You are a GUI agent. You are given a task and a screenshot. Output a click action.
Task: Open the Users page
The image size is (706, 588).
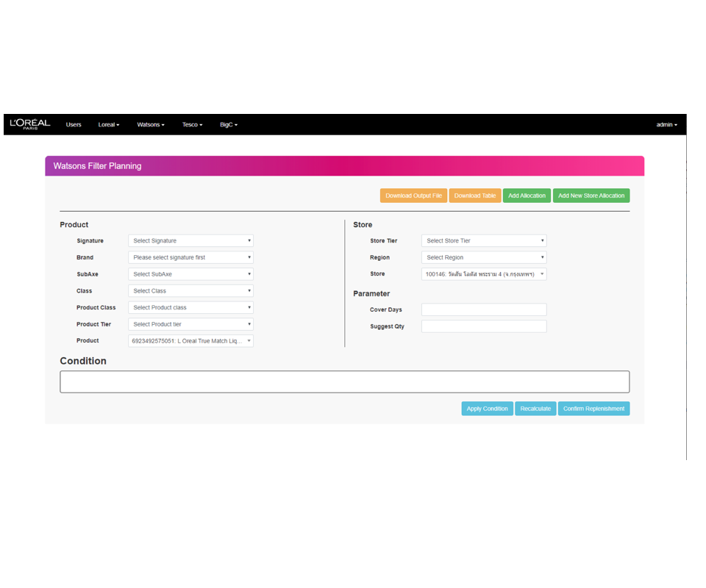[x=74, y=125]
